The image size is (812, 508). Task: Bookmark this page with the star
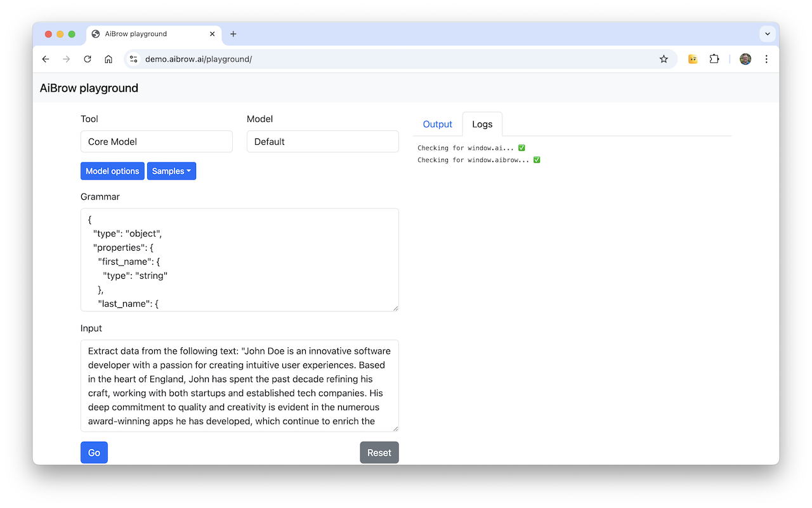tap(664, 59)
